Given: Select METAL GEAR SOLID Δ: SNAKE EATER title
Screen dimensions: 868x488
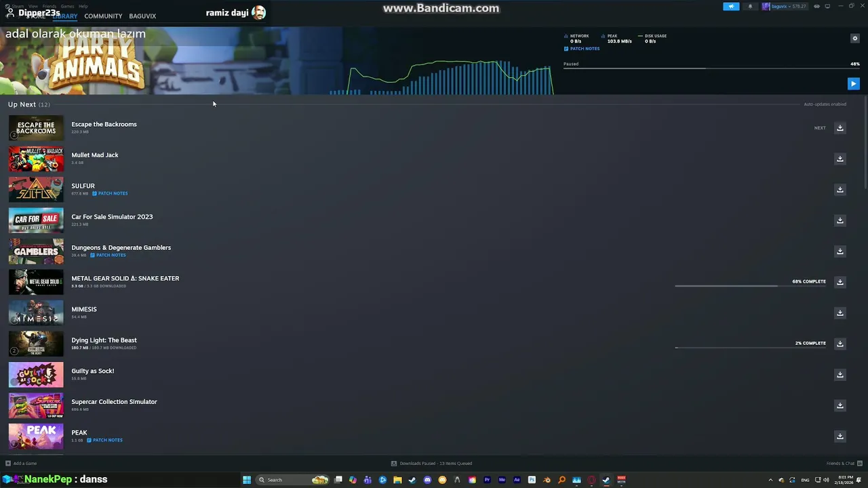Looking at the screenshot, I should [x=125, y=279].
